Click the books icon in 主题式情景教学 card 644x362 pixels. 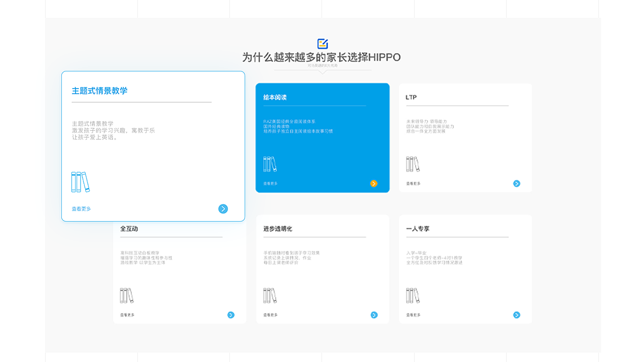pyautogui.click(x=80, y=182)
